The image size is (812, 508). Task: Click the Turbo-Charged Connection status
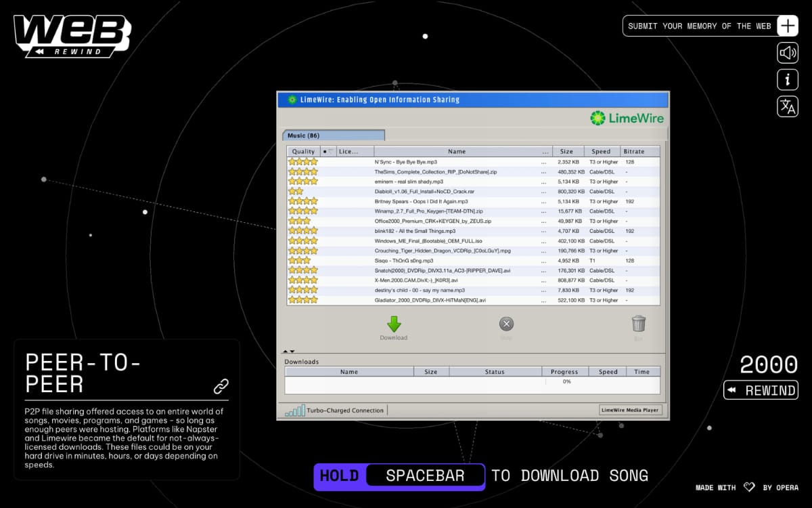point(345,410)
